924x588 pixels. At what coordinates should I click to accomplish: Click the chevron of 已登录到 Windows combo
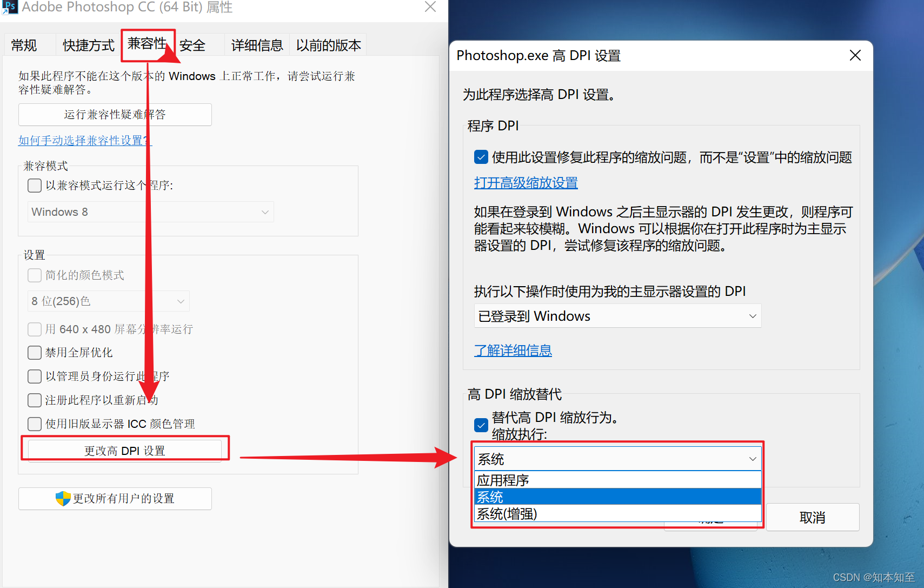pos(752,316)
